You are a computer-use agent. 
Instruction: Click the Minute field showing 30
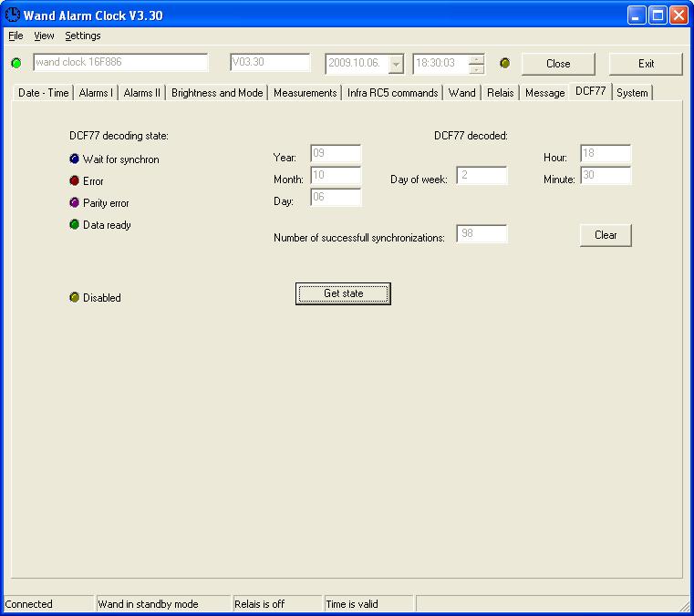point(606,175)
